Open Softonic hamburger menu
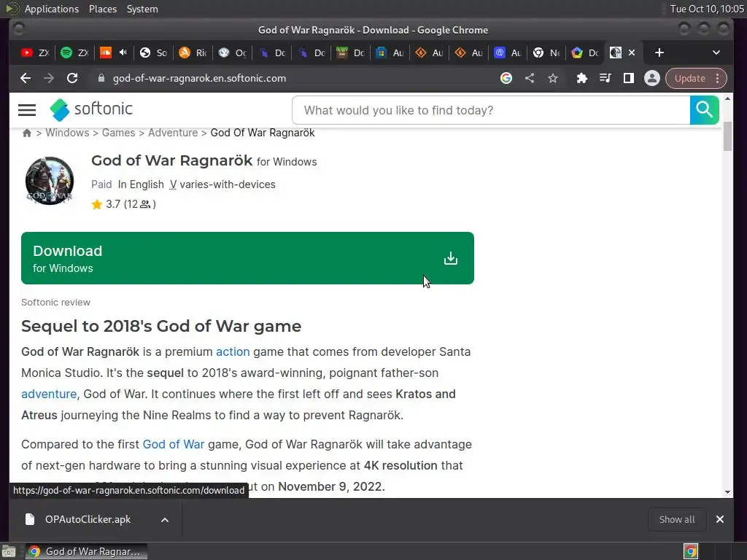Image resolution: width=747 pixels, height=560 pixels. tap(27, 110)
